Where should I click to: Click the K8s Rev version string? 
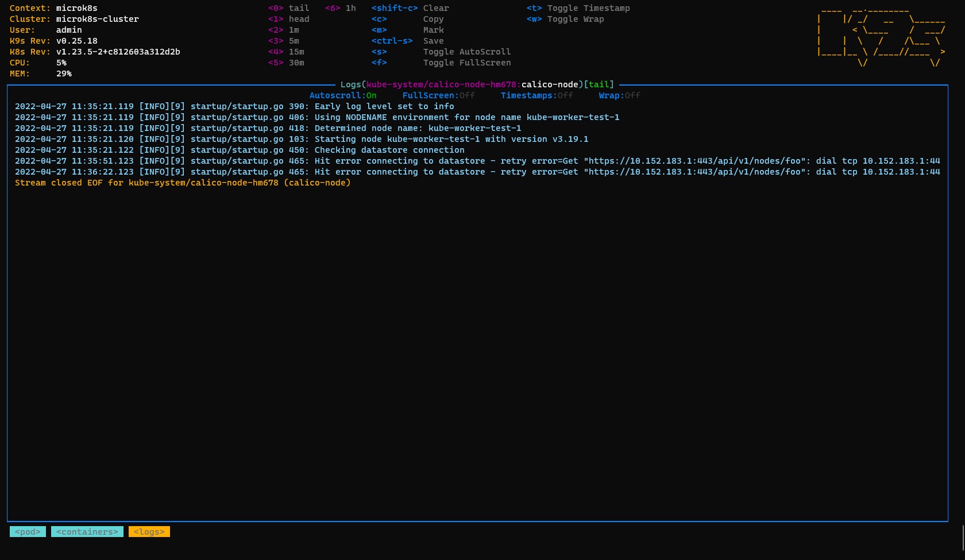[118, 52]
